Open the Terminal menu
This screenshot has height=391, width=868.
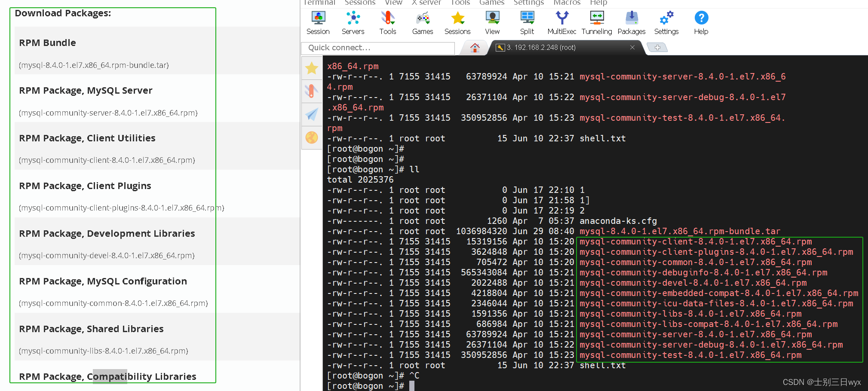tap(319, 3)
